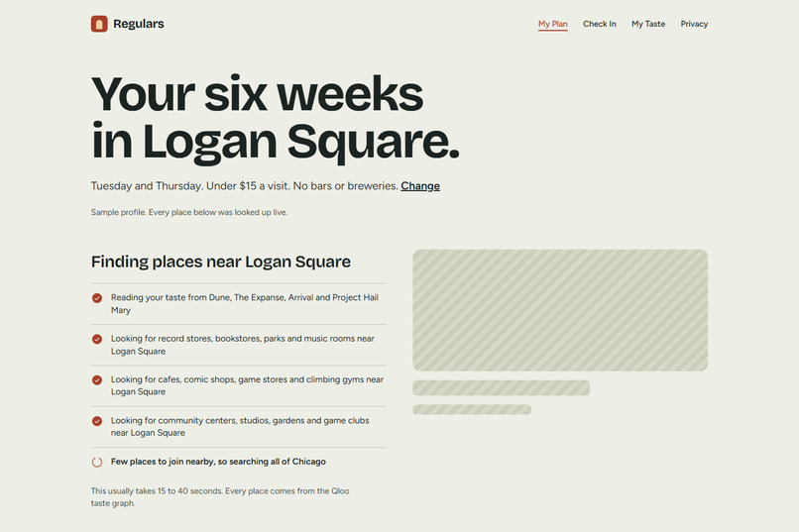This screenshot has width=799, height=532.
Task: Go to the Check In page
Action: coord(599,24)
